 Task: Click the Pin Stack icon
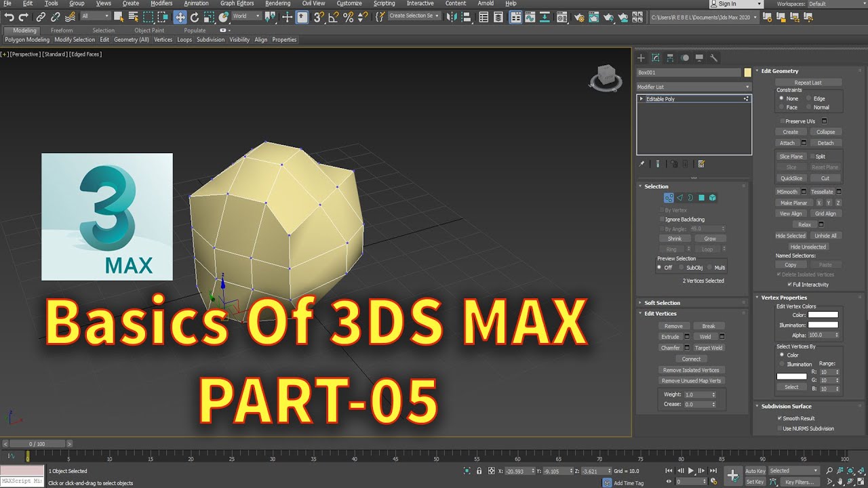[x=642, y=163]
